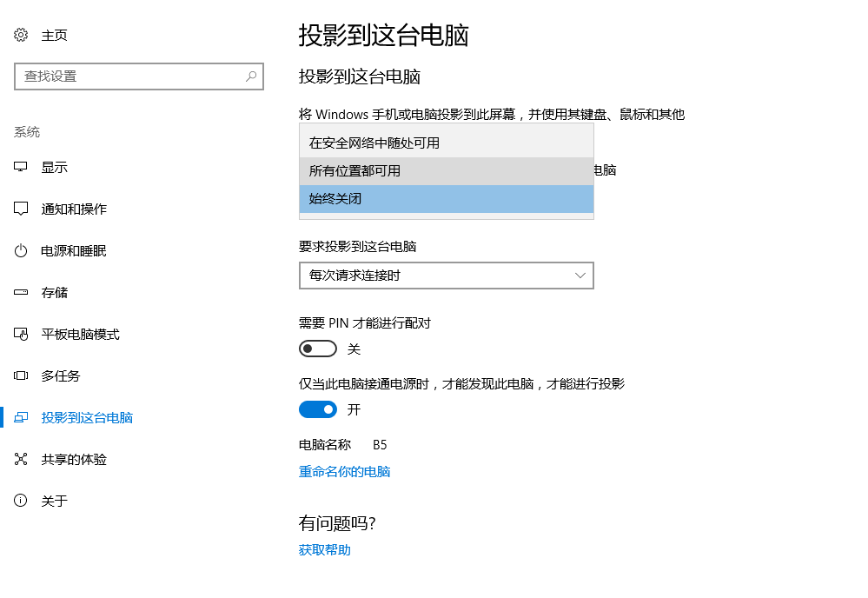Viewport: 868px width, 598px height.
Task: Click the 关于 info icon
Action: pos(20,501)
